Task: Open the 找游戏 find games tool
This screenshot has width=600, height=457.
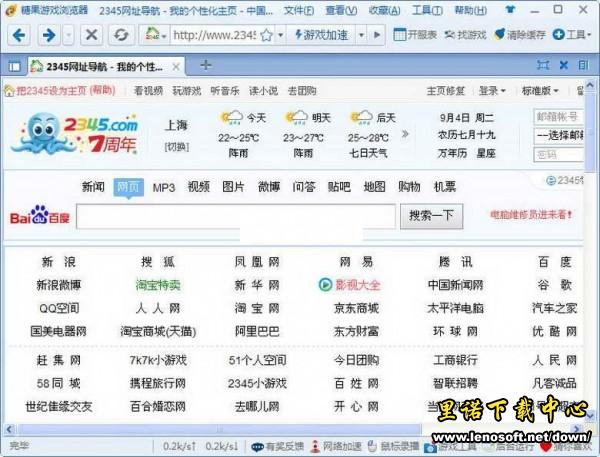Action: pos(465,35)
